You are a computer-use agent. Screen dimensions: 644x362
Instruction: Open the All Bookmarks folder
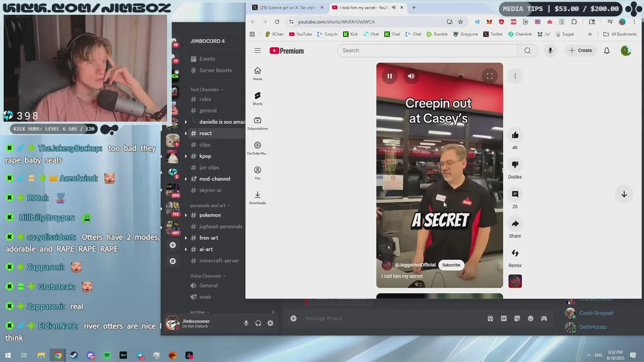coord(620,34)
